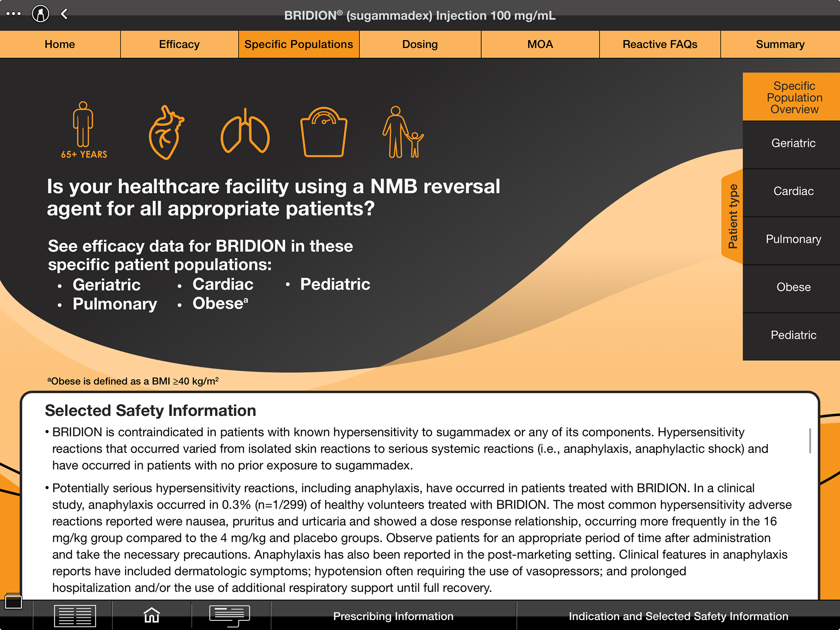Tap the Pediatric bullet in population list

point(335,285)
